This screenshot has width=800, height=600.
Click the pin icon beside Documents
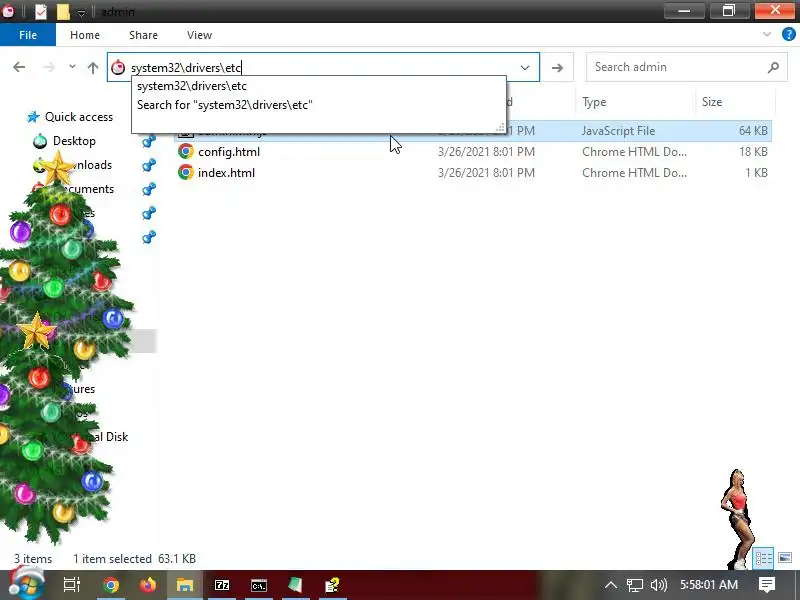tap(148, 189)
